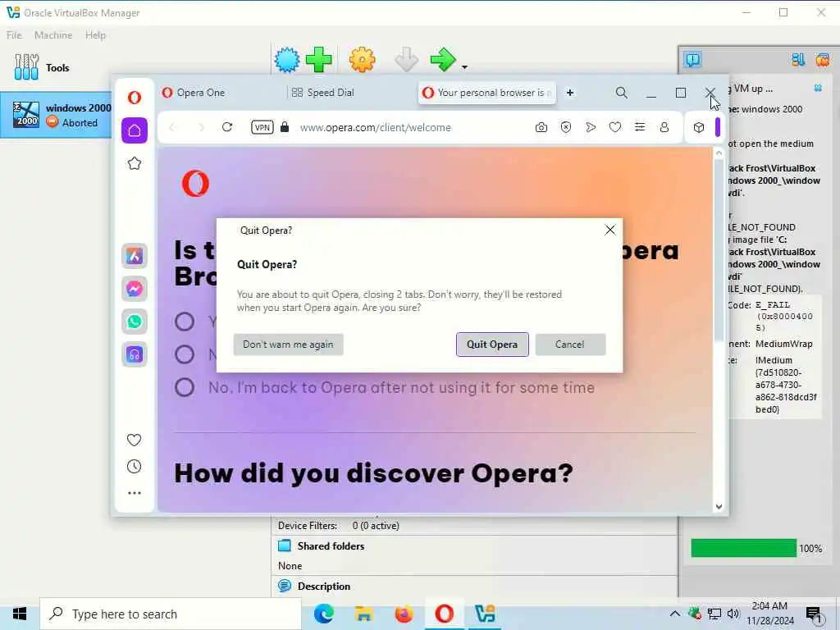Open VirtualBox machine Settings gear
This screenshot has height=630, width=840.
coord(362,59)
